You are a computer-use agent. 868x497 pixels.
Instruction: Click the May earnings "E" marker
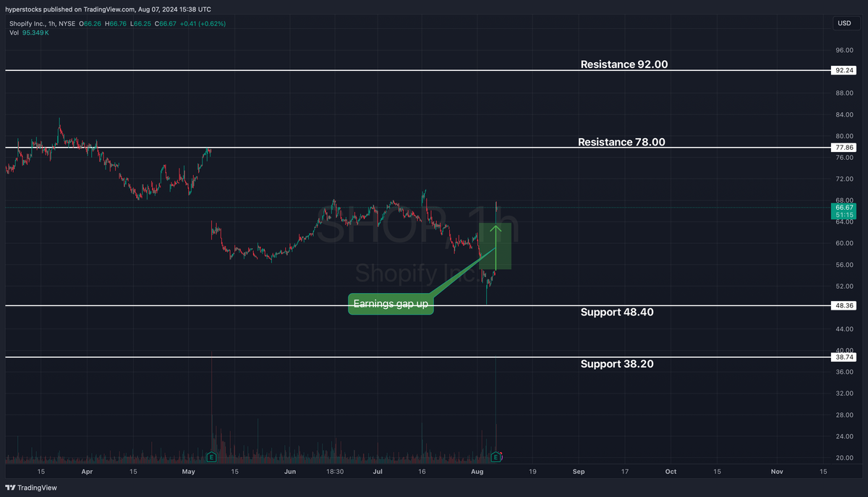click(210, 456)
